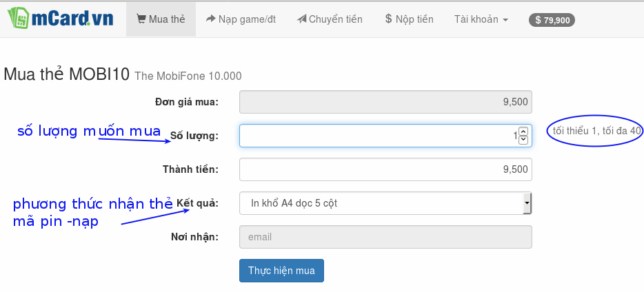Open the Nộp tiền menu item
This screenshot has width=644, height=292.
tap(409, 19)
